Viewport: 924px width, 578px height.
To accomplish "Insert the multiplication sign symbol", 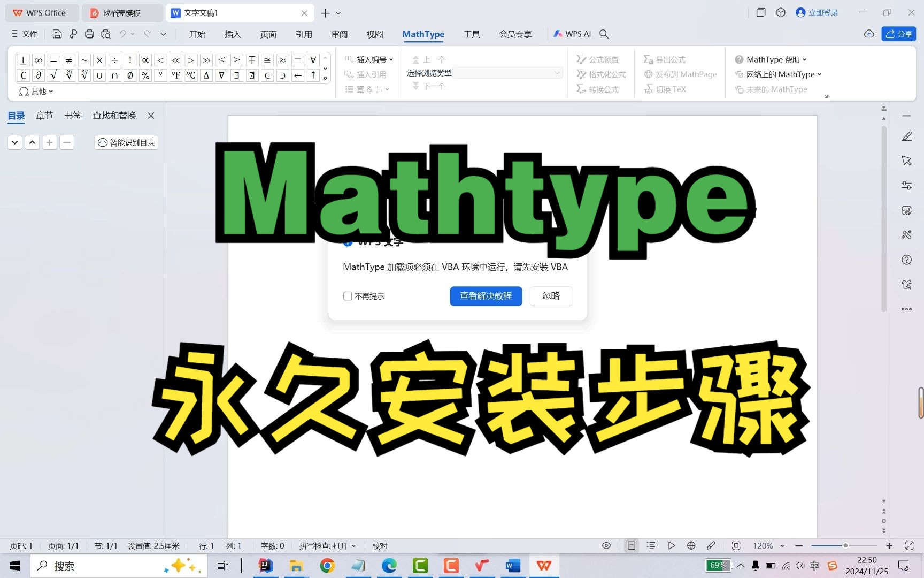I will click(99, 60).
